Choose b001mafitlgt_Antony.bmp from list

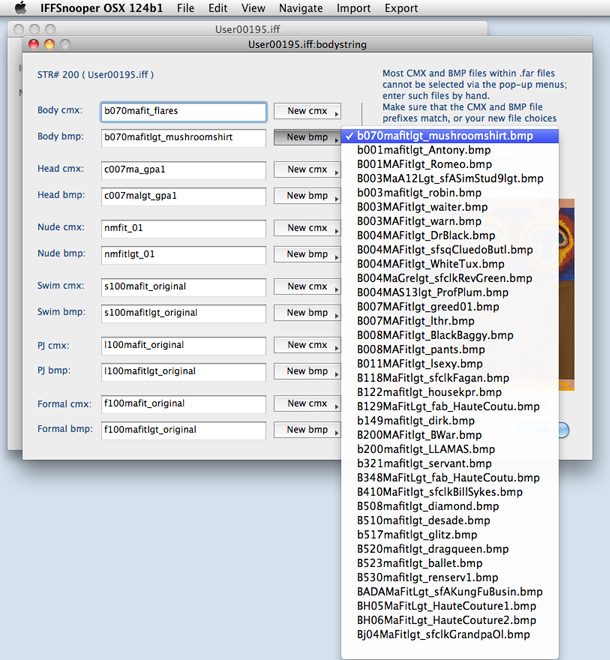[450, 150]
